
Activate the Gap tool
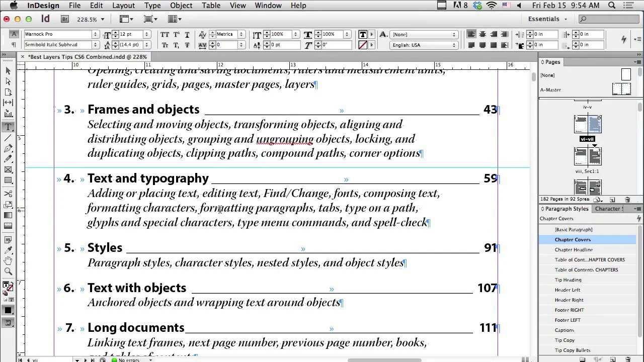click(x=8, y=103)
